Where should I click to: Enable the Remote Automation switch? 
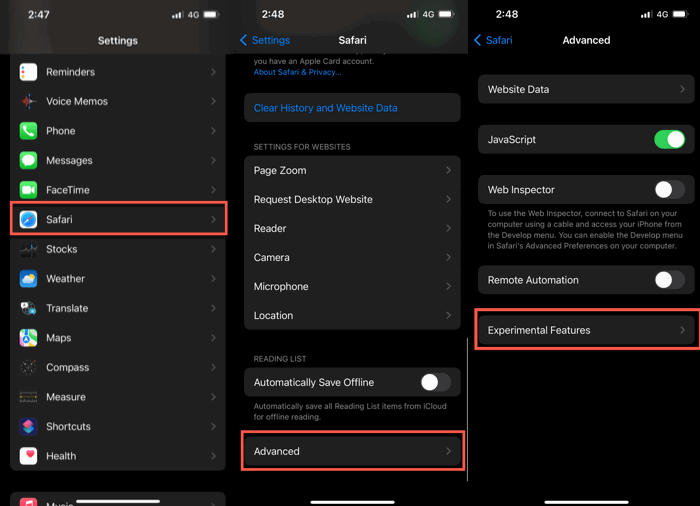pos(669,280)
